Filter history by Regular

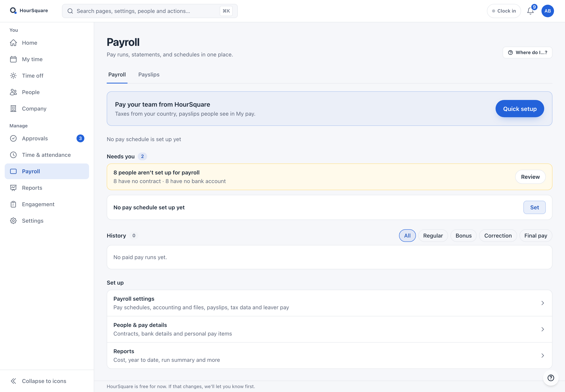433,236
